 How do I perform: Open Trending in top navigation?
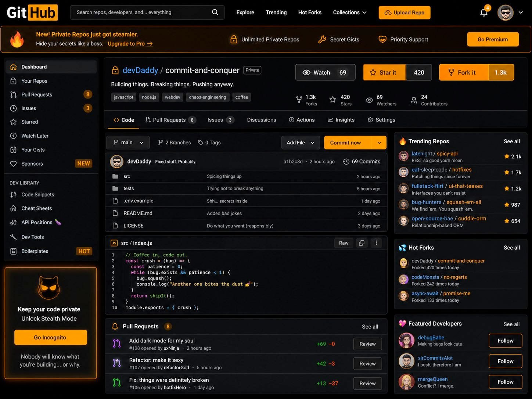pos(276,12)
